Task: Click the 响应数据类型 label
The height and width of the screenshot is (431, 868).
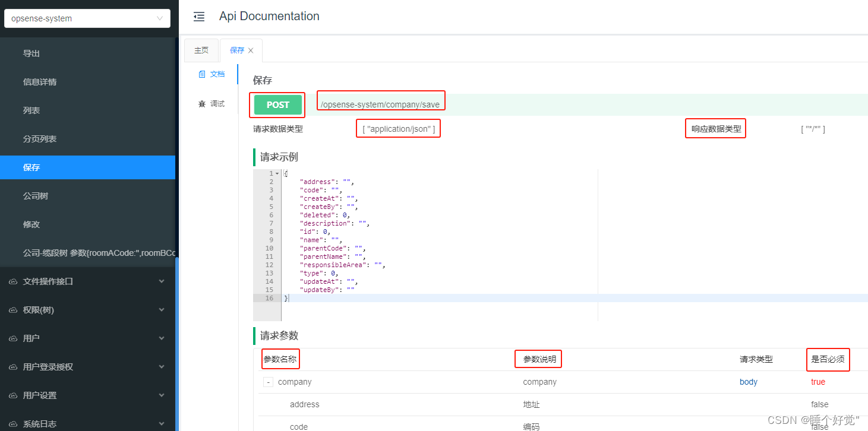Action: point(717,129)
